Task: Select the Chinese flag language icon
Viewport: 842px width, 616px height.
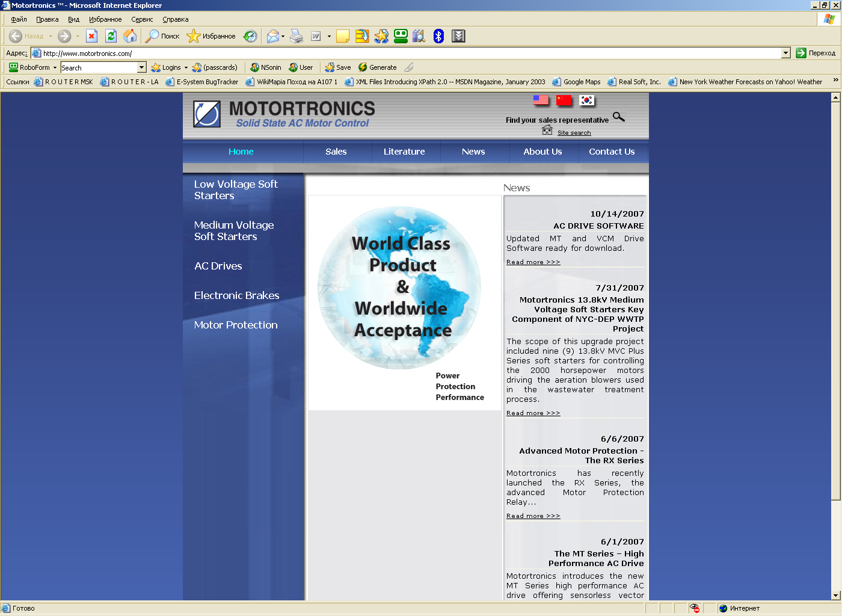Action: [x=564, y=100]
